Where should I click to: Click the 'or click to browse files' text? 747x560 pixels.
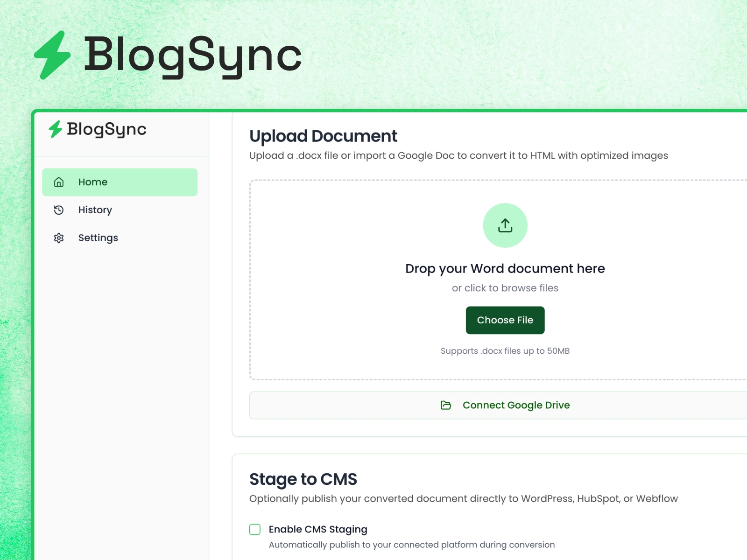505,288
